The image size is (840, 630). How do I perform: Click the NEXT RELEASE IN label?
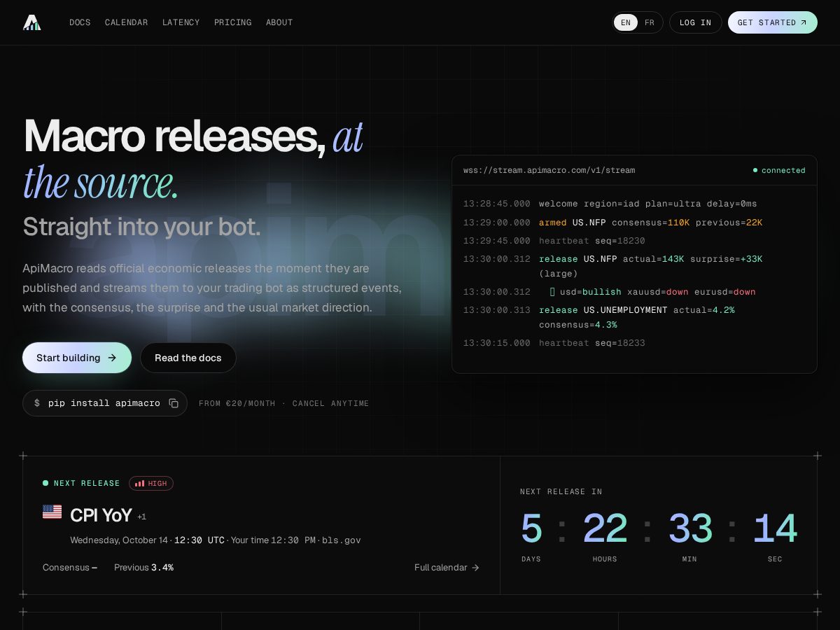coord(561,491)
